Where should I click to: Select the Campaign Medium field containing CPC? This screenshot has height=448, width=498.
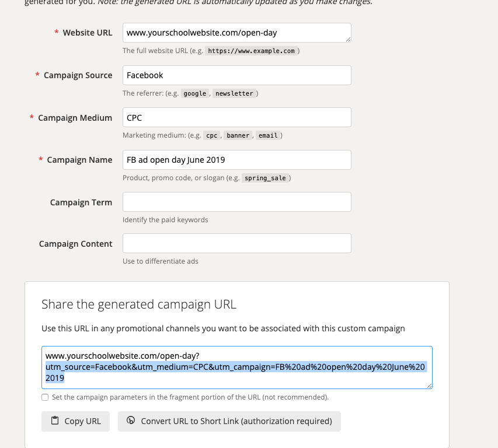coord(236,117)
